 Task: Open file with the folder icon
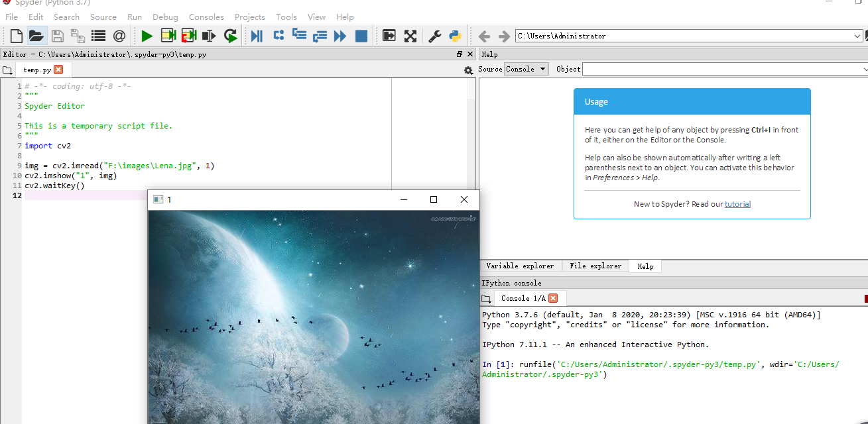pyautogui.click(x=36, y=36)
